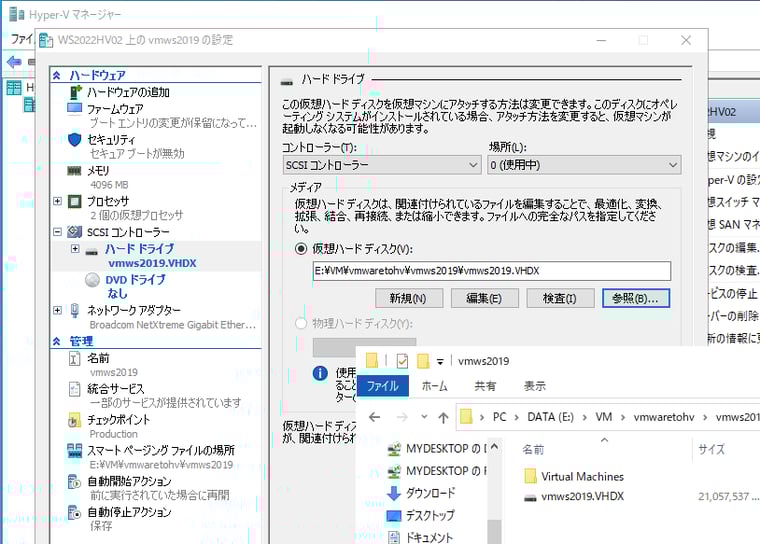Click the Name (名前) setting icon

[x=75, y=358]
